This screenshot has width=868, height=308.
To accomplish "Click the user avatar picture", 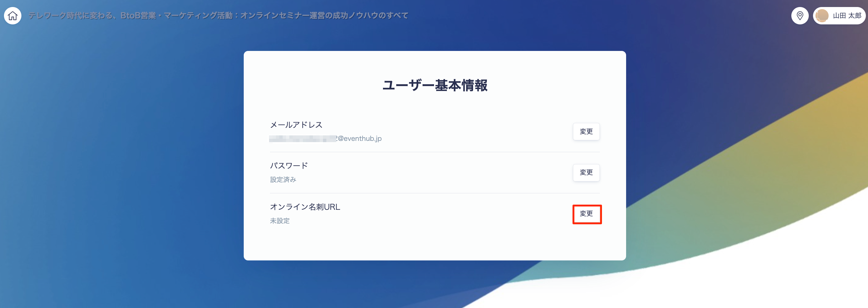I will click(822, 16).
